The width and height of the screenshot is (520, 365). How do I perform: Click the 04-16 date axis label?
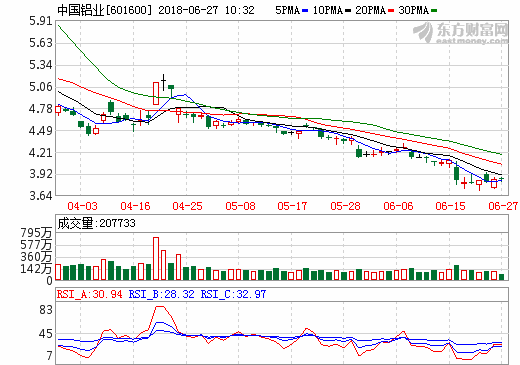tap(135, 206)
